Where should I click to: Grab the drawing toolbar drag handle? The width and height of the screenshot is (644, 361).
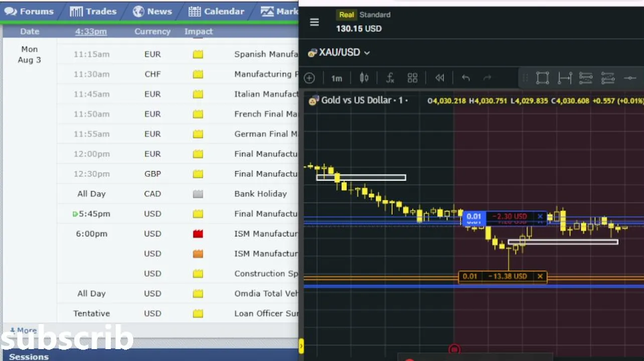point(525,78)
